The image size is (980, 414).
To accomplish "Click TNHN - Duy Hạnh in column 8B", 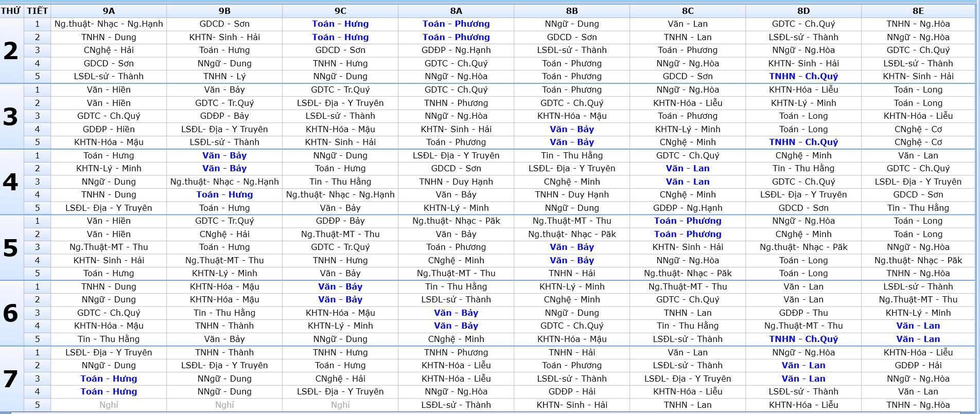I will pyautogui.click(x=572, y=194).
